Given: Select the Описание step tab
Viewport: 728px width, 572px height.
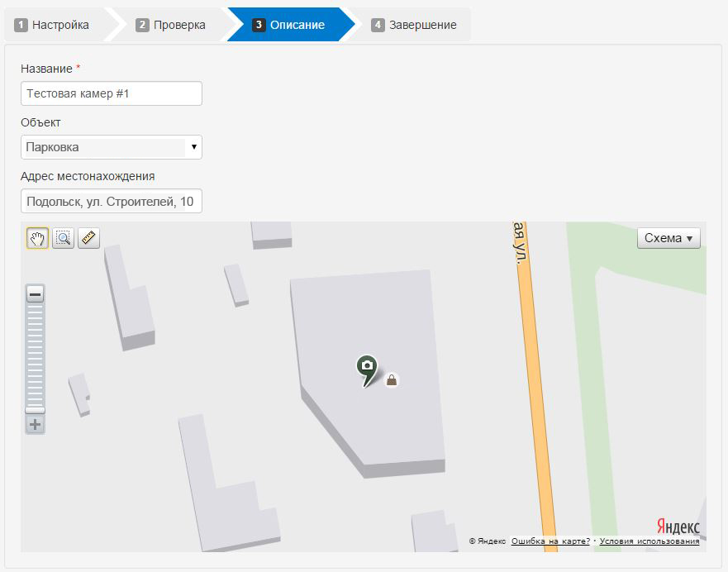Looking at the screenshot, I should pos(289,25).
